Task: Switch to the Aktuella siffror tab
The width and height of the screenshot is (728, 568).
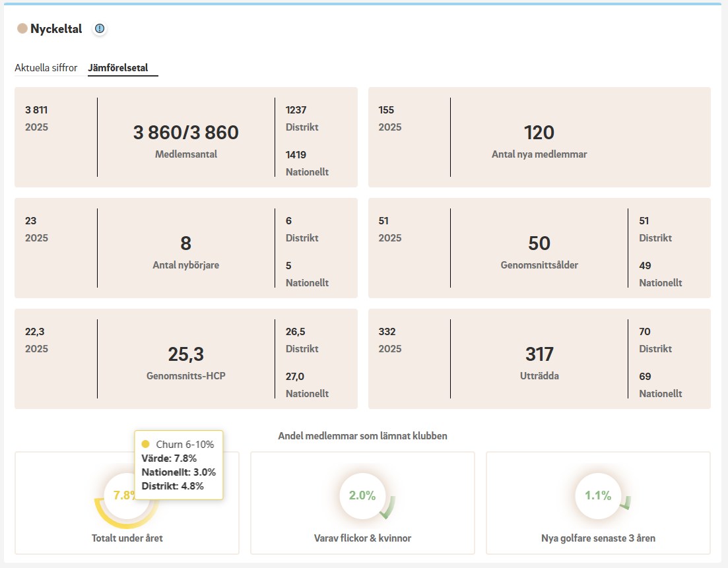Action: click(x=46, y=68)
